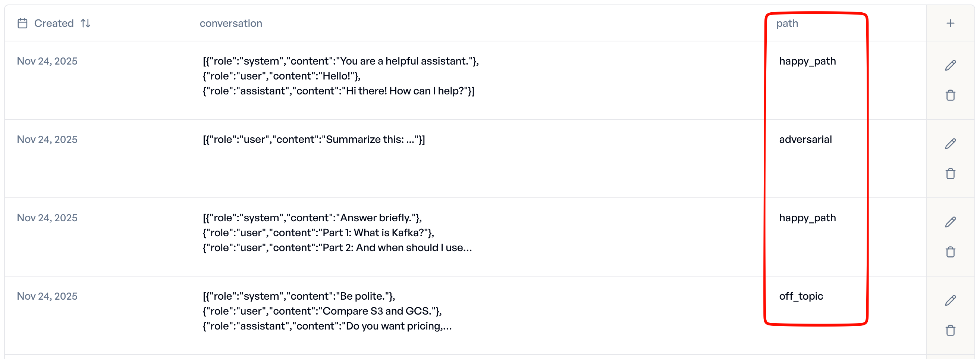Screen dimensions: 980x359
Task: Delete the off_topic row trash icon
Action: [950, 330]
